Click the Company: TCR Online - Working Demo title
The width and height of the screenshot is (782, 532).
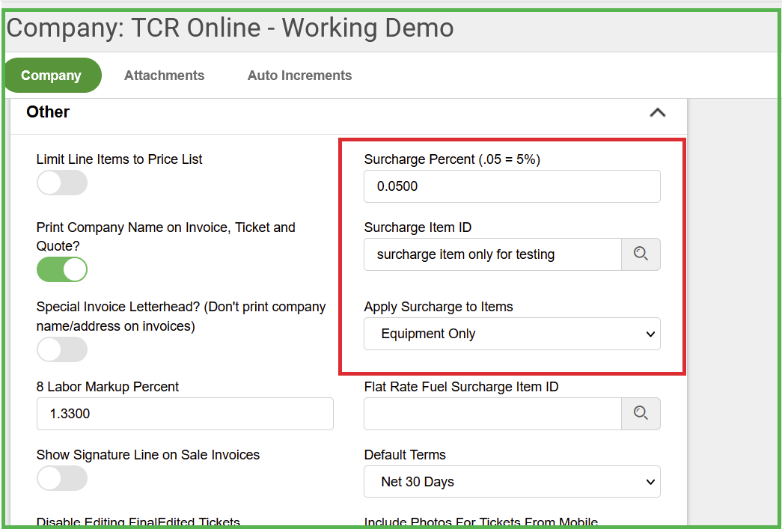click(x=230, y=28)
